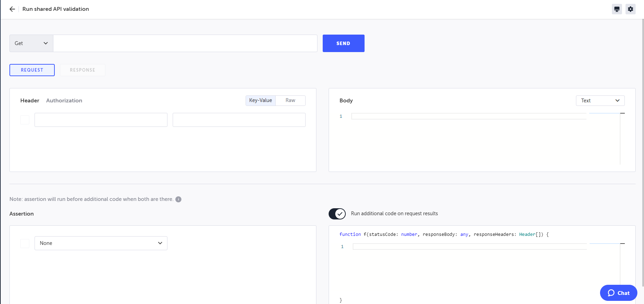Select the Request tab
644x304 pixels.
pyautogui.click(x=32, y=70)
